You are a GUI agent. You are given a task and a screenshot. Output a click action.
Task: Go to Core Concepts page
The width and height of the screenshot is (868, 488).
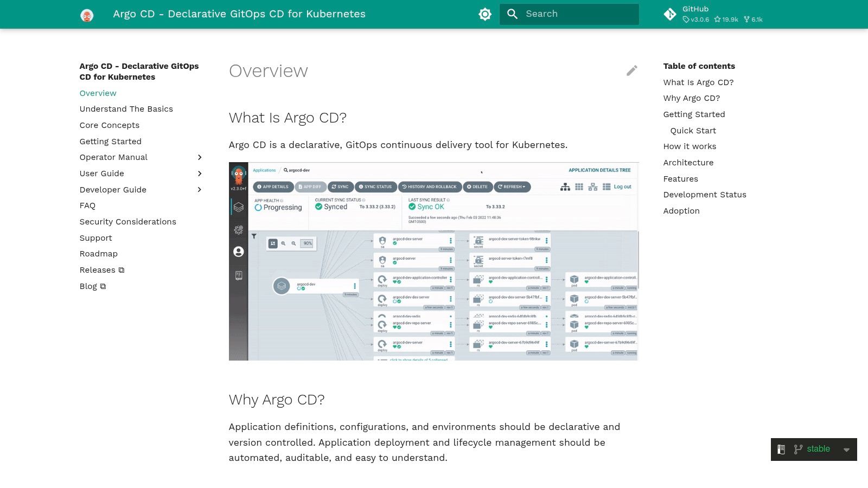[x=110, y=125]
